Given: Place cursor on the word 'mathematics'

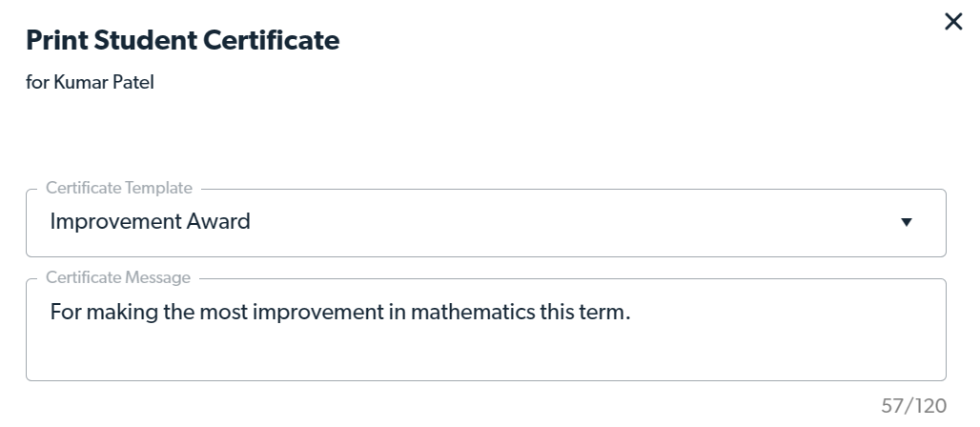Looking at the screenshot, I should 461,312.
